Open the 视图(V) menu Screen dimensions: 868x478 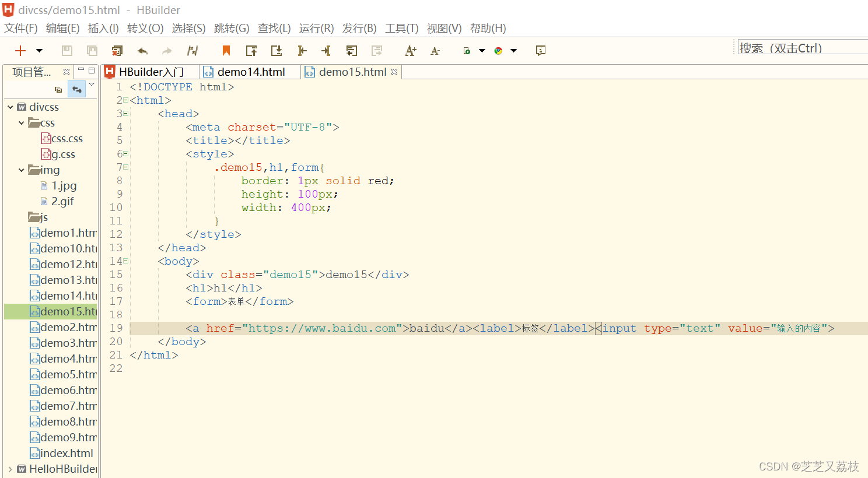[x=444, y=29]
